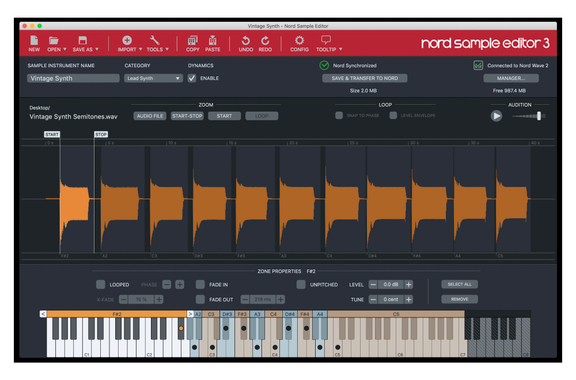Image resolution: width=576 pixels, height=380 pixels.
Task: Expand the Open menu arrow
Action: pos(65,49)
